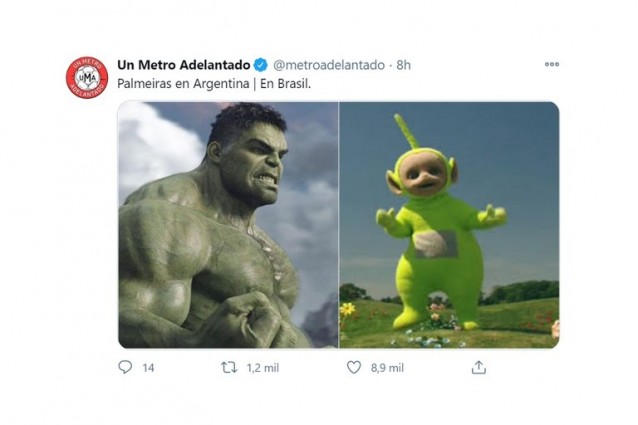Like the tweet with the heart icon
638x425 pixels.
pos(353,367)
